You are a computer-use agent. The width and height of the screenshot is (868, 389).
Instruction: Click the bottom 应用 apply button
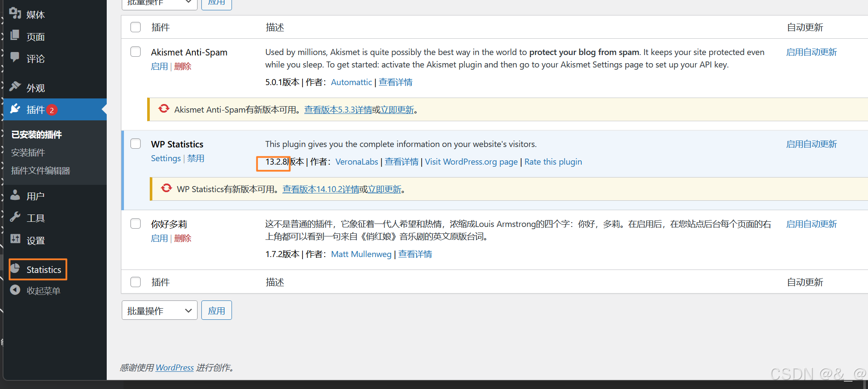[216, 310]
